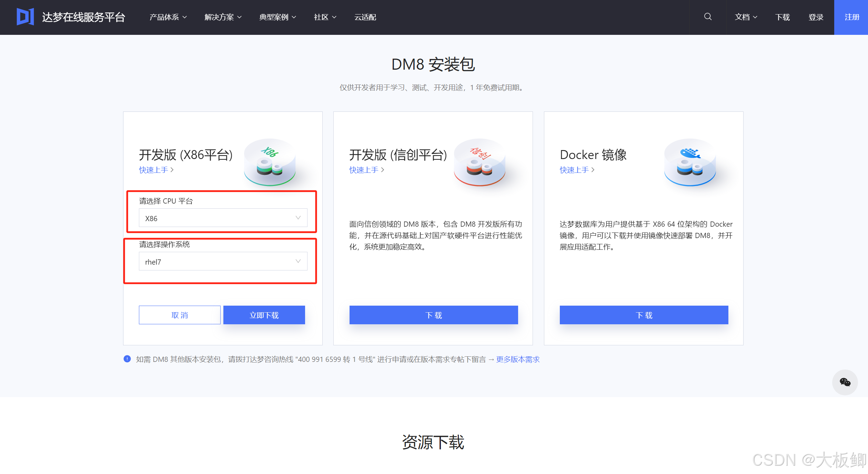Open the WeChat floating contact icon
Screen dimensions: 868x474
pos(845,382)
